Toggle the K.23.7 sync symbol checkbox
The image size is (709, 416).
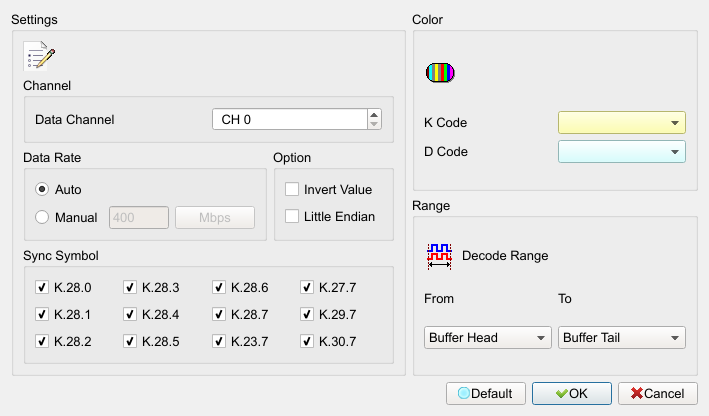click(219, 341)
